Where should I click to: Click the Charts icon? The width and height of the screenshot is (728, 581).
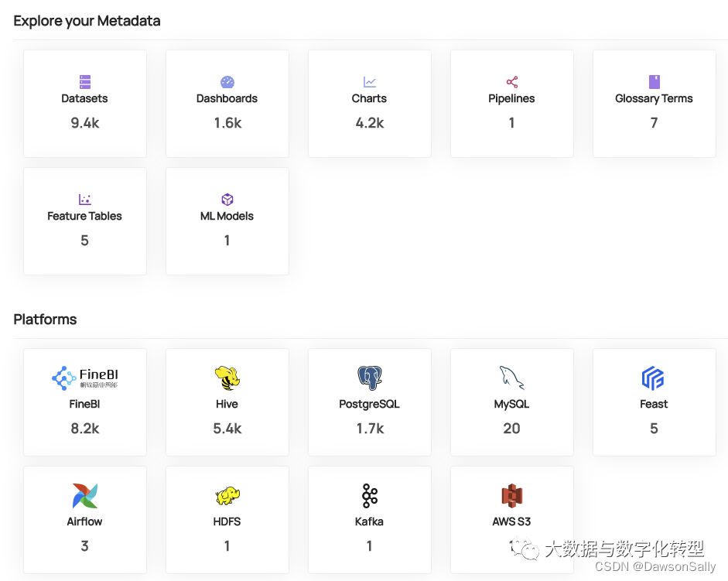click(x=369, y=81)
